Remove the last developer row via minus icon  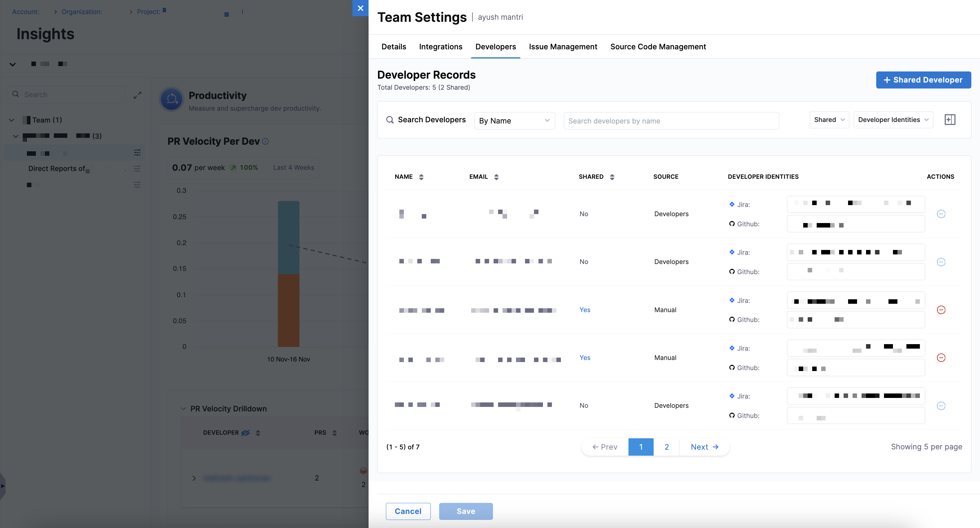pos(941,406)
